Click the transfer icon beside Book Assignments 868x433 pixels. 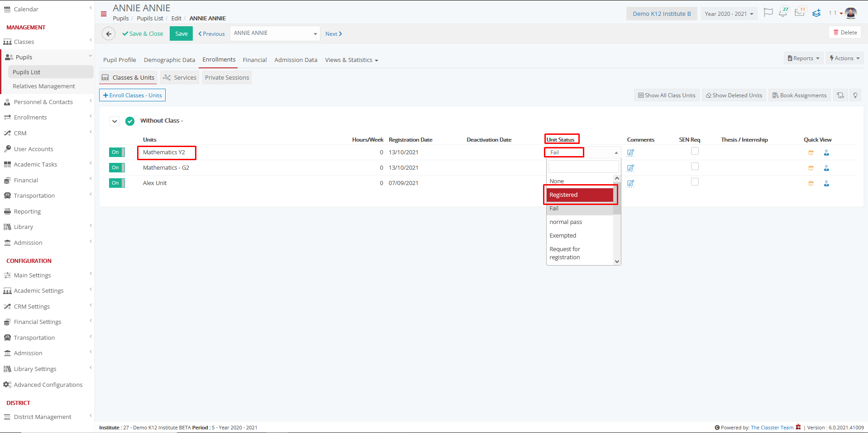point(840,95)
